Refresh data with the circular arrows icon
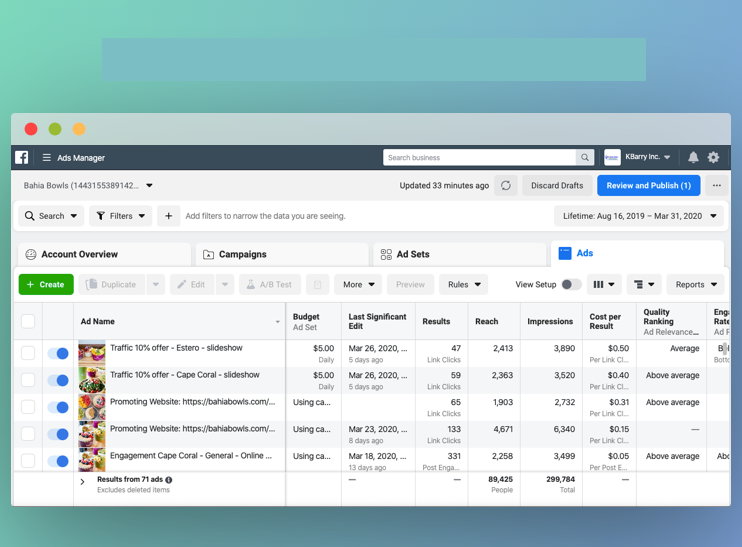The image size is (742, 547). [506, 186]
